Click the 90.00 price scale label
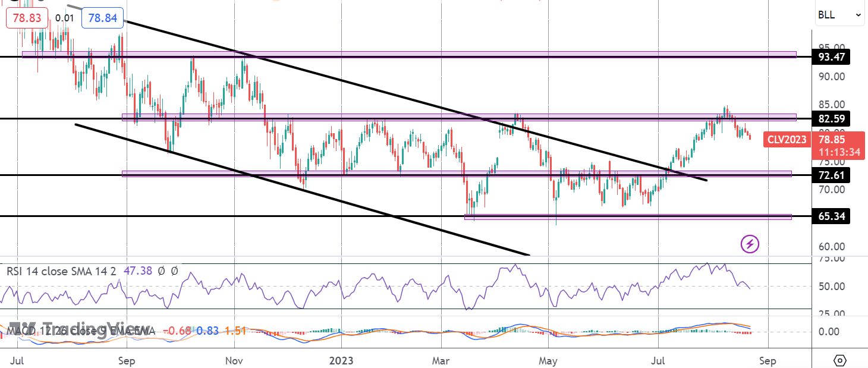The width and height of the screenshot is (868, 368). pos(832,76)
